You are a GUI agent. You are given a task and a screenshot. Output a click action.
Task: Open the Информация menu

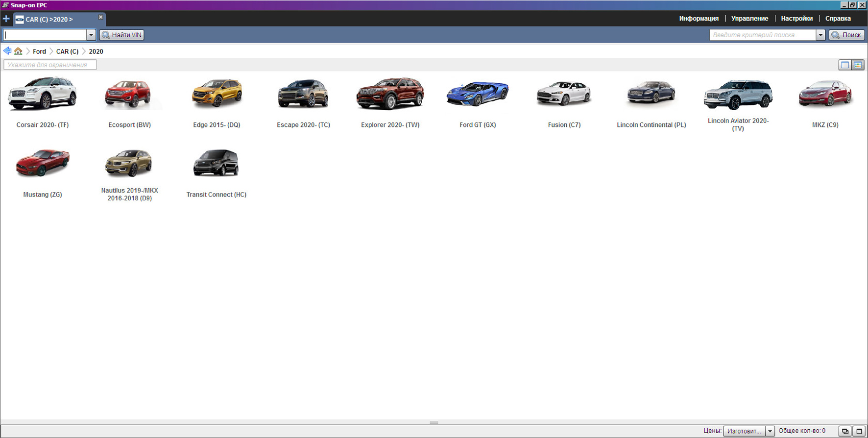pyautogui.click(x=699, y=19)
